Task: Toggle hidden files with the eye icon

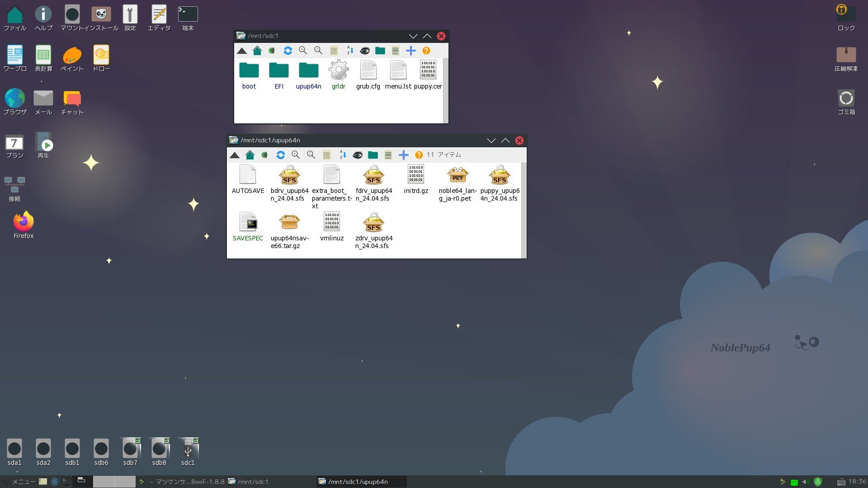Action: pyautogui.click(x=358, y=155)
